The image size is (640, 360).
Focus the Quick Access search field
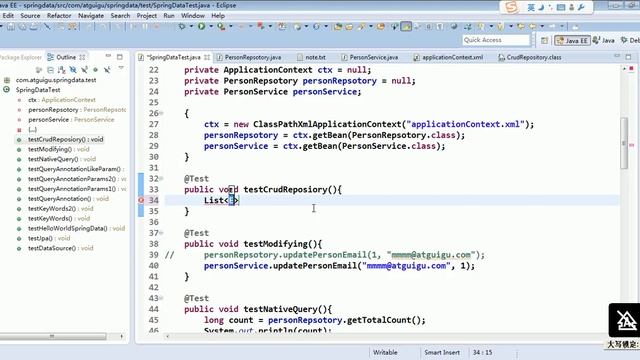[x=496, y=40]
